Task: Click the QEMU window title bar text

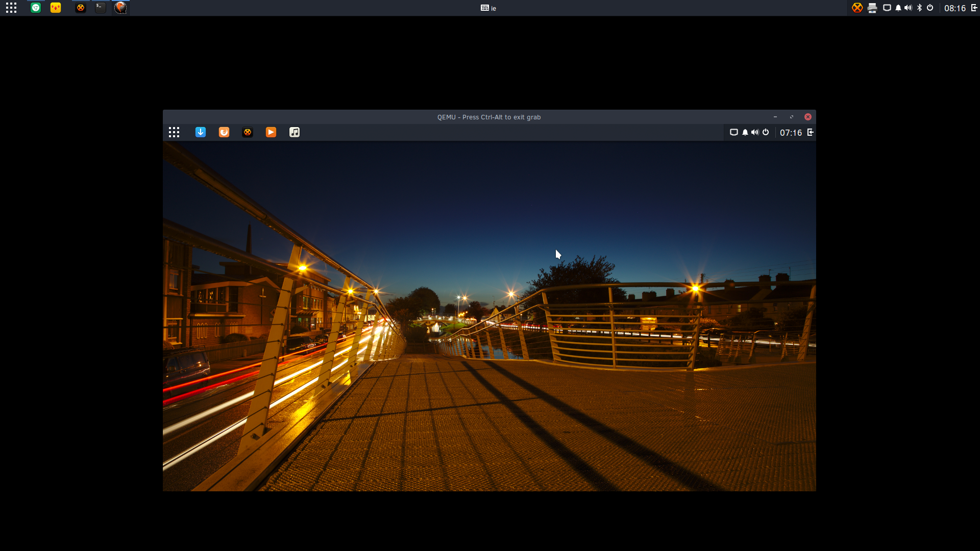Action: [489, 117]
